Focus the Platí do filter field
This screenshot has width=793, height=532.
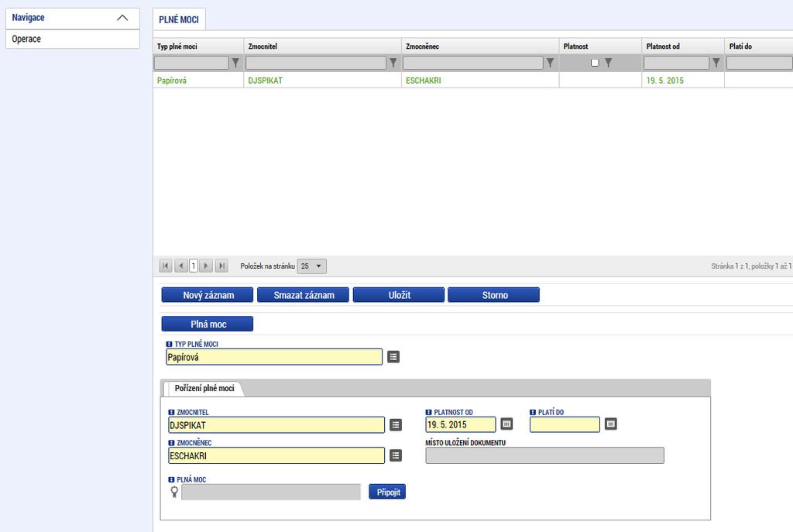tap(760, 63)
